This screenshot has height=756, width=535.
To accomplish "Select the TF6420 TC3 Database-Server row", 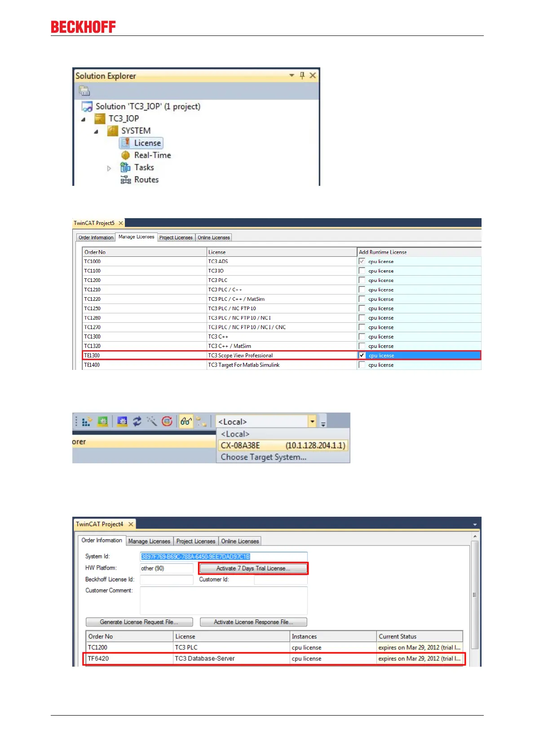I will (274, 659).
